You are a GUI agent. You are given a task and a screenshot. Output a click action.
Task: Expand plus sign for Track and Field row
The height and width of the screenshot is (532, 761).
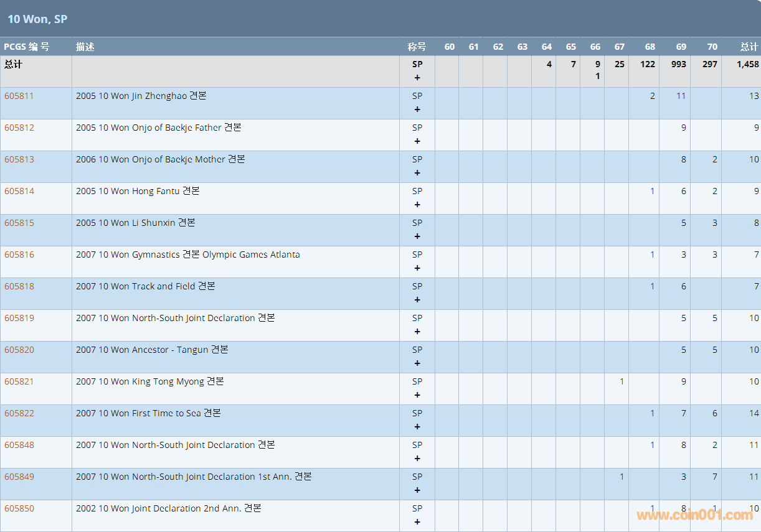tap(417, 300)
